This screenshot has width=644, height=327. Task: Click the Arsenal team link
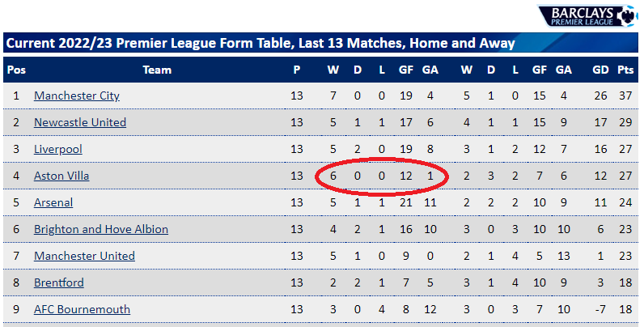click(x=53, y=202)
